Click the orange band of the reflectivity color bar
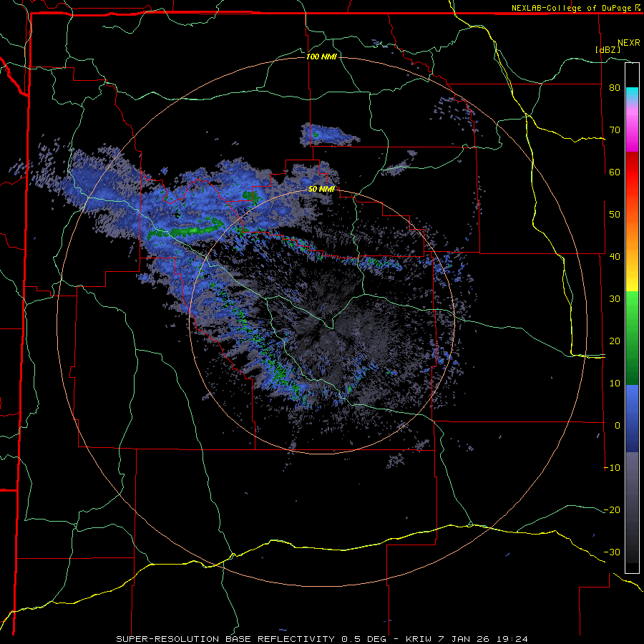Screen dimensions: 644x644 pos(632,236)
